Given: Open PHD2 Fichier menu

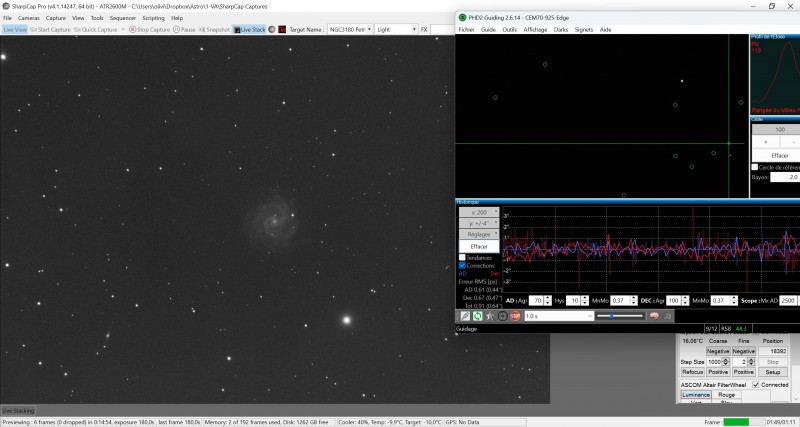Looking at the screenshot, I should pos(466,30).
